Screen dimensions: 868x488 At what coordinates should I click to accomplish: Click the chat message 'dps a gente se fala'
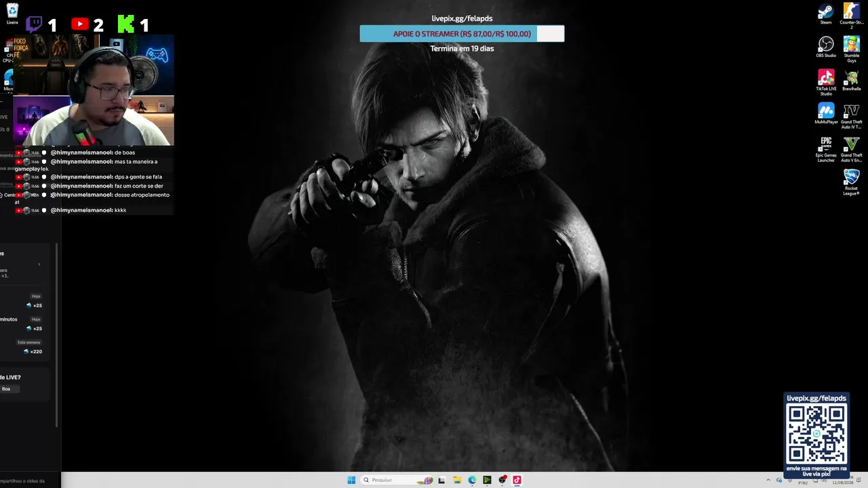coord(138,177)
